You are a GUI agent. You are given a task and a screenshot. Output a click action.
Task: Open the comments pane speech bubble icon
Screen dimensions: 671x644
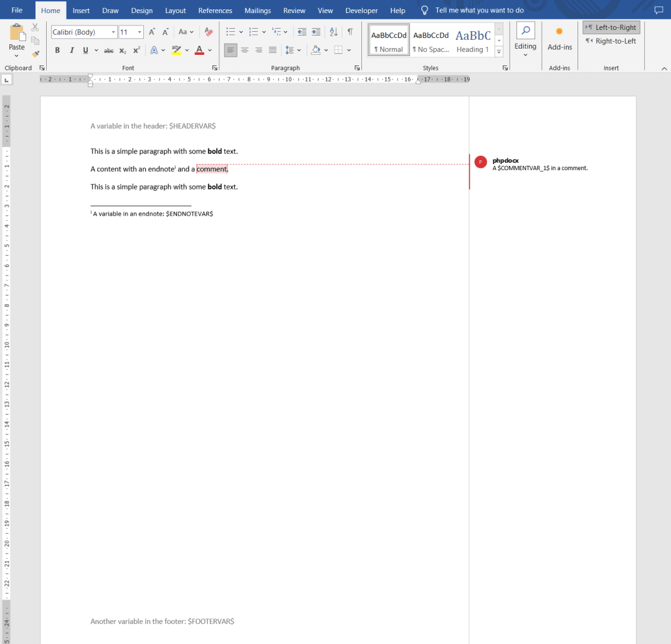tap(659, 10)
